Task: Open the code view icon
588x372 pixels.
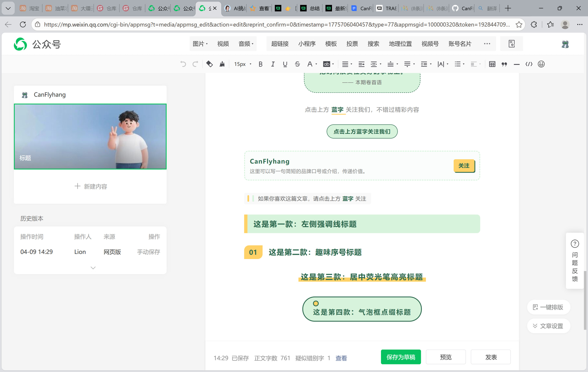Action: [529, 64]
